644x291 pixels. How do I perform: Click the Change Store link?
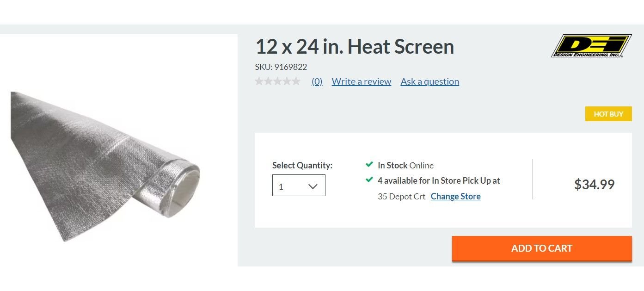pyautogui.click(x=455, y=197)
